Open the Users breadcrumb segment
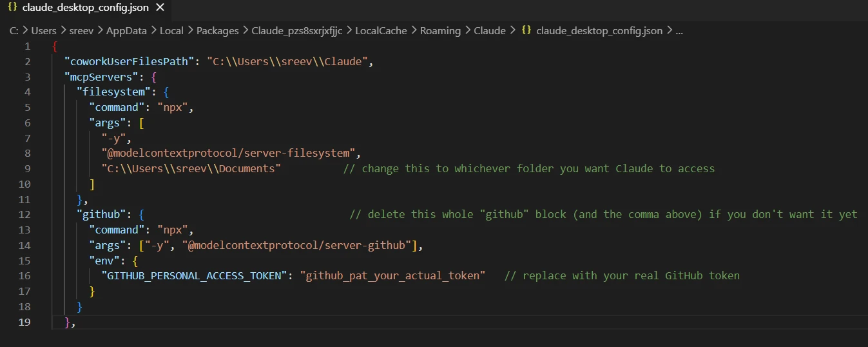The width and height of the screenshot is (868, 347). point(44,30)
